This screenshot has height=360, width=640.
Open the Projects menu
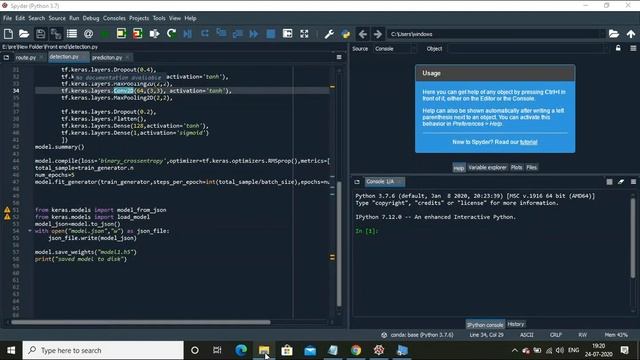139,18
